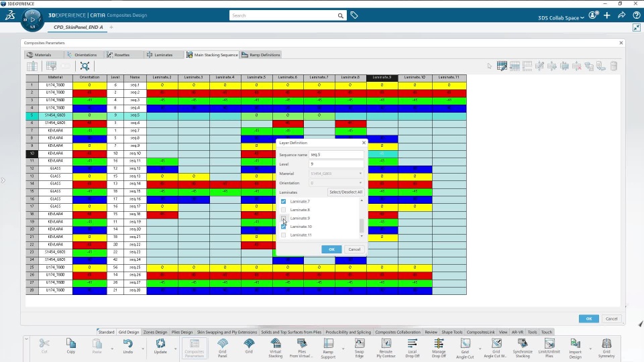Click the Grid Symmetry tool
This screenshot has width=644, height=362.
(x=606, y=348)
